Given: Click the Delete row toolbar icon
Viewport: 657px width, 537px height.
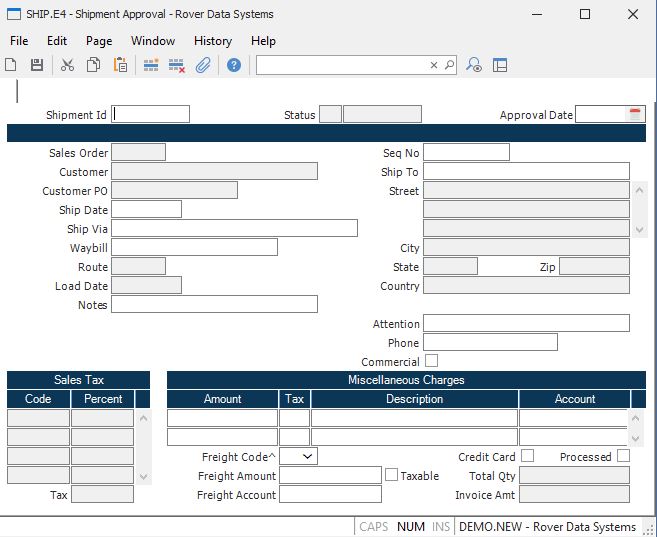Looking at the screenshot, I should click(x=177, y=65).
